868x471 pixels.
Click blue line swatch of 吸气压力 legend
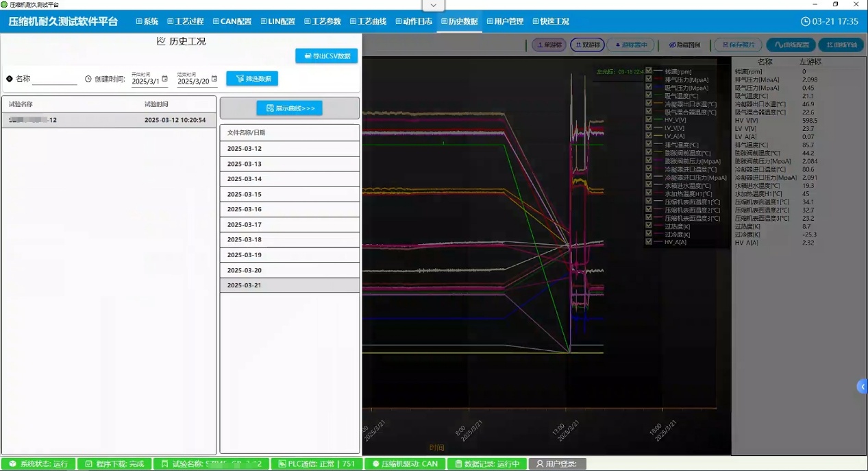658,88
